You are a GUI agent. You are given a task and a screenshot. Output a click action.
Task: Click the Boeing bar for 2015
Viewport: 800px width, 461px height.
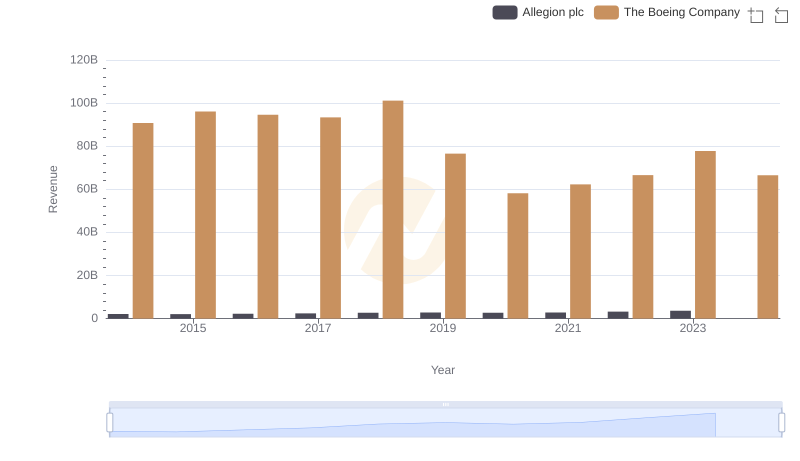point(205,215)
